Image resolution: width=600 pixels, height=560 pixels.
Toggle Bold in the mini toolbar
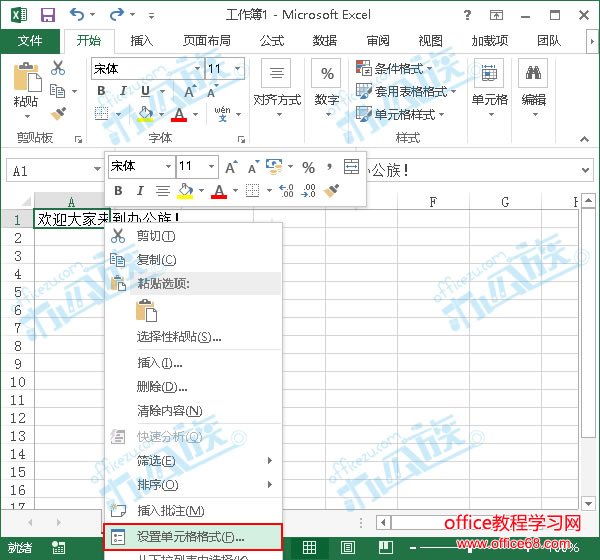coord(118,190)
